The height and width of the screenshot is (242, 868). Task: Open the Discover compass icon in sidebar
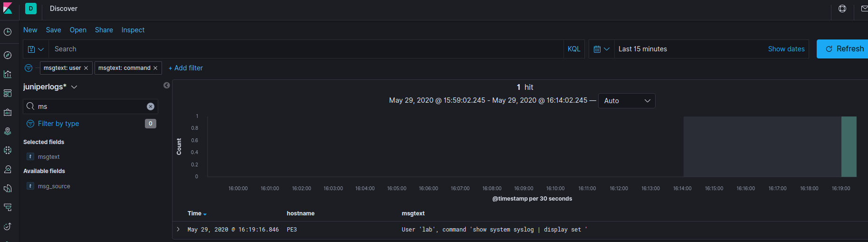tap(8, 55)
